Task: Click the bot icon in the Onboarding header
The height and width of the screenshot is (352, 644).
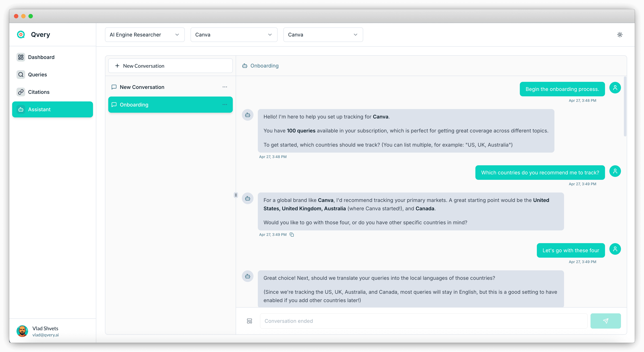Action: pyautogui.click(x=245, y=66)
